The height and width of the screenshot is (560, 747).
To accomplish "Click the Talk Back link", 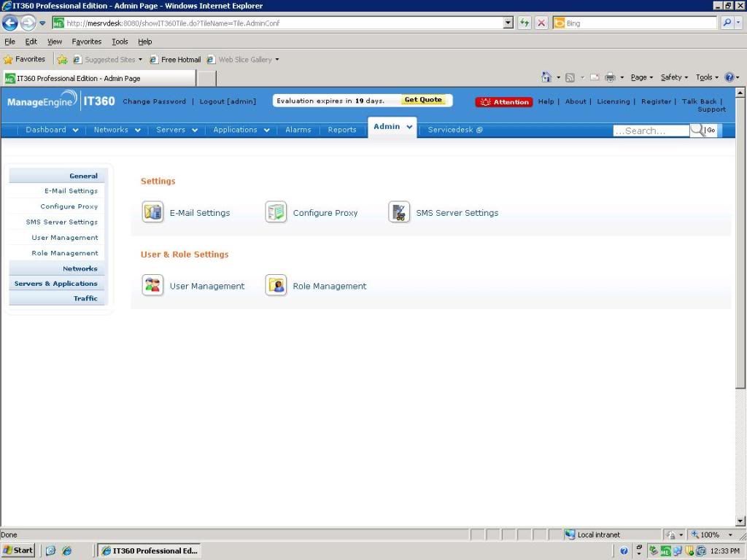I will (x=699, y=101).
